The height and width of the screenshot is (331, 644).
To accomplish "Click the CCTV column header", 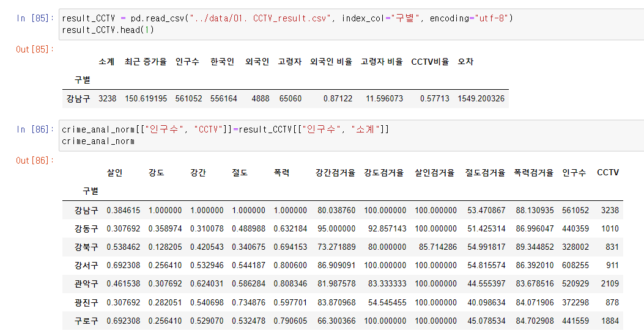I will click(x=608, y=173).
